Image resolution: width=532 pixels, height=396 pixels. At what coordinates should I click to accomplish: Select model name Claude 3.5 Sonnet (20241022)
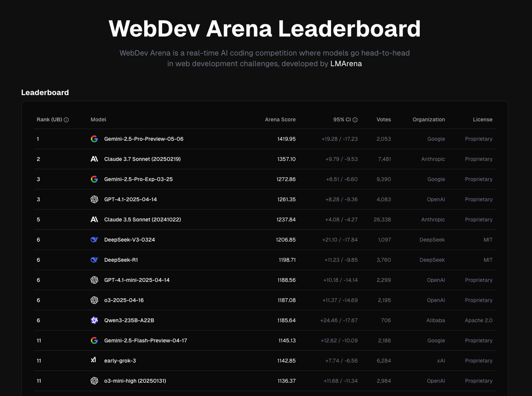[x=143, y=219]
